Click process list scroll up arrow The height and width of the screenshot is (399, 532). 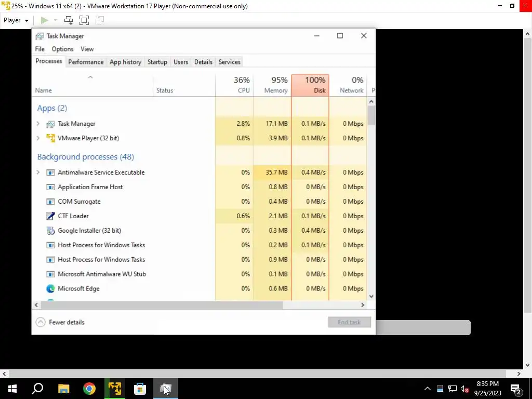371,101
